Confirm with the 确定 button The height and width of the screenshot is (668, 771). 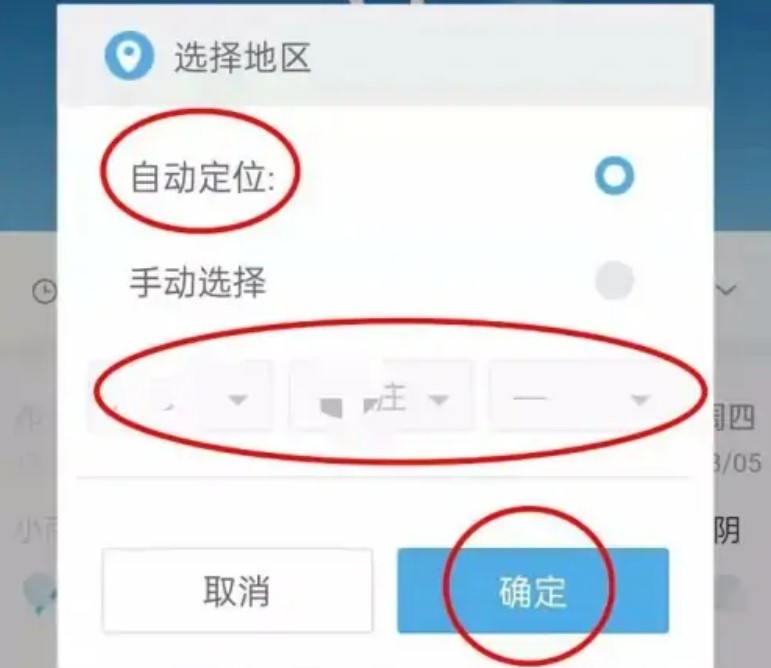[x=533, y=590]
